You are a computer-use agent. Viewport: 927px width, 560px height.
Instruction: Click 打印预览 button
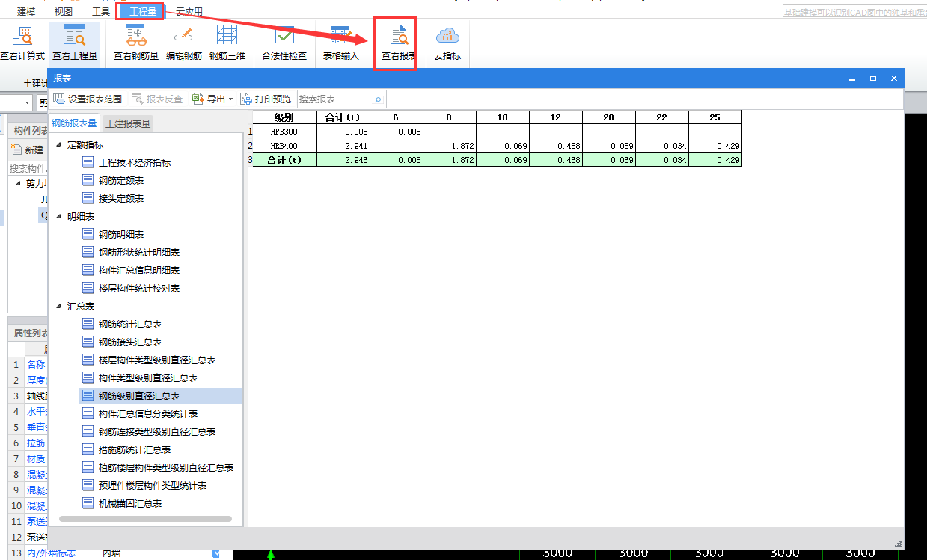[x=266, y=99]
